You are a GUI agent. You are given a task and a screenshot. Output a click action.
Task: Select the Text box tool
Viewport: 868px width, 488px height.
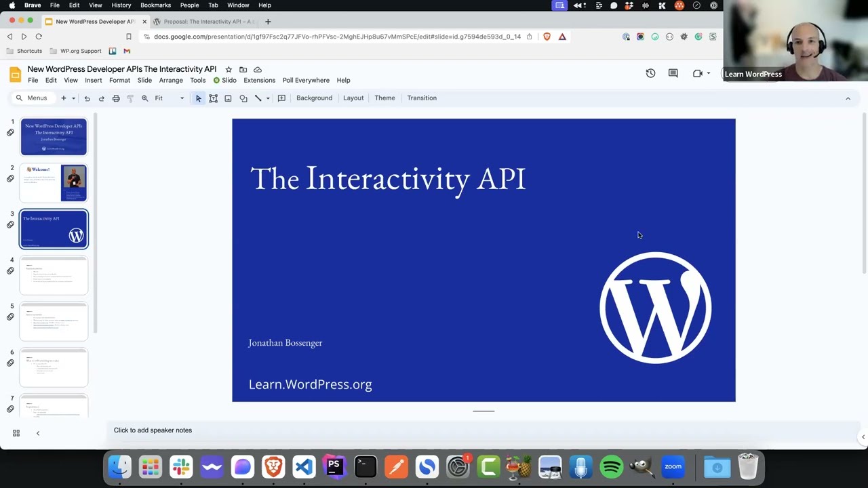coord(213,98)
